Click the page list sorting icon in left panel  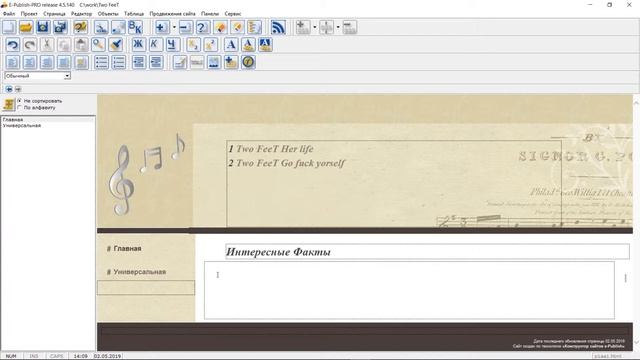pyautogui.click(x=9, y=104)
